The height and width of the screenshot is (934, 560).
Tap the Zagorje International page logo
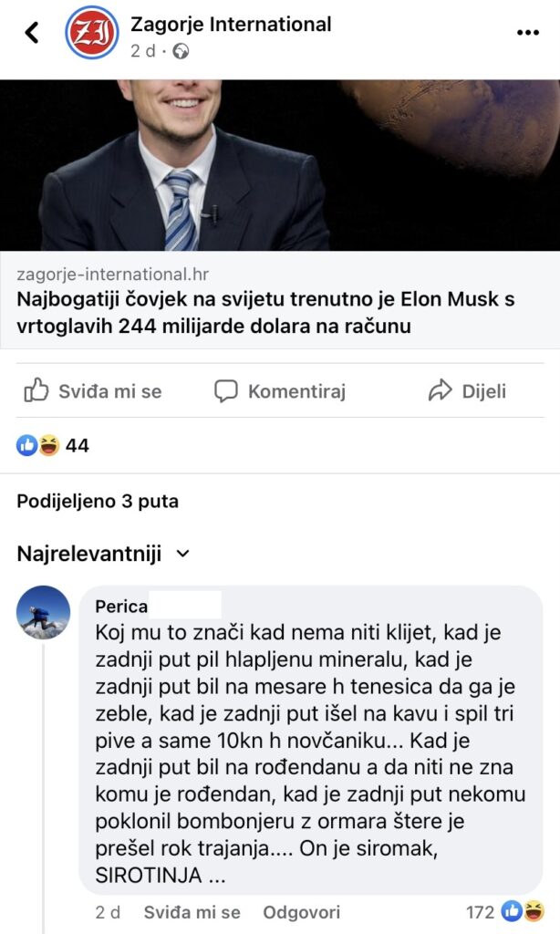[x=91, y=33]
